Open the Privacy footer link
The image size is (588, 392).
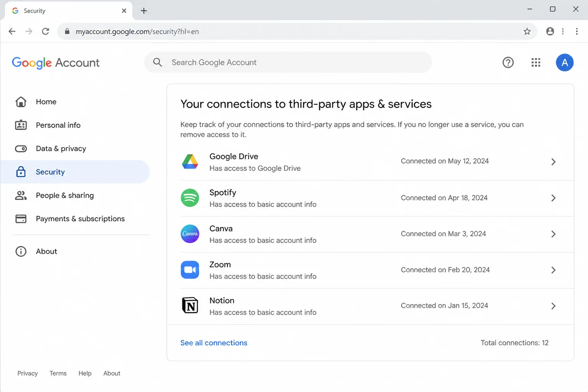28,373
